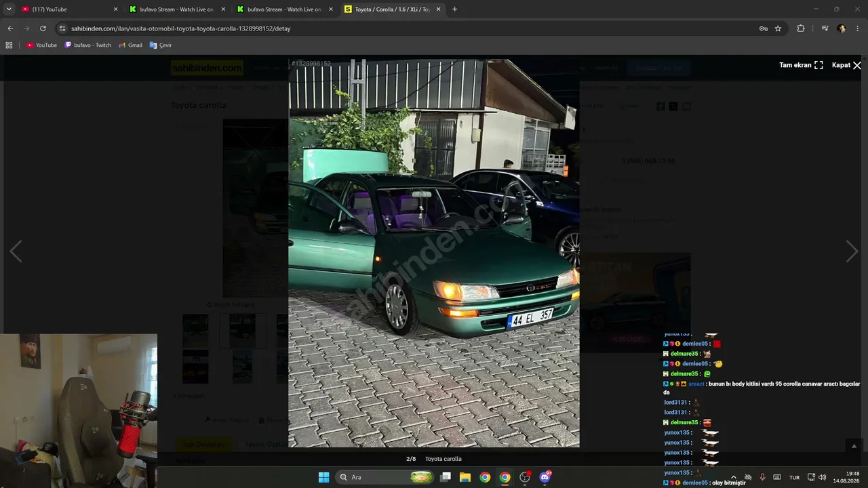Click the Toyota carolla photo caption
This screenshot has height=488, width=868.
tap(443, 459)
